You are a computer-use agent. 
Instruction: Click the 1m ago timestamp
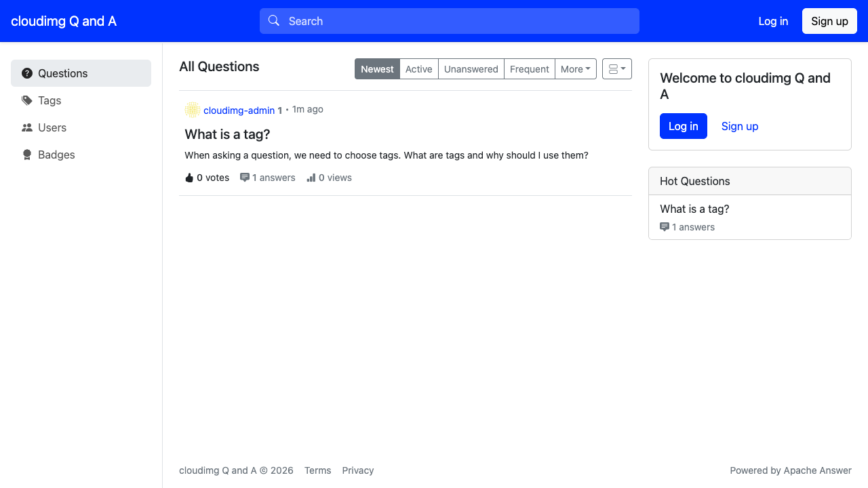coord(308,109)
